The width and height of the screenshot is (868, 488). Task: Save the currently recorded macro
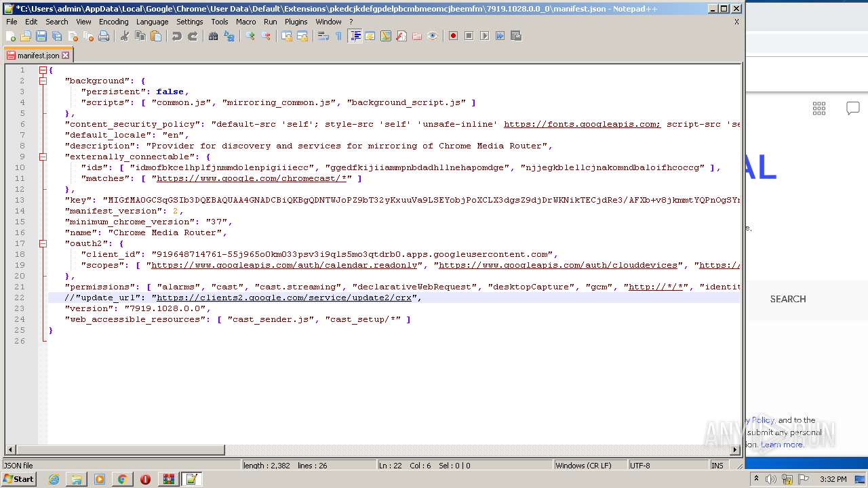coord(516,36)
